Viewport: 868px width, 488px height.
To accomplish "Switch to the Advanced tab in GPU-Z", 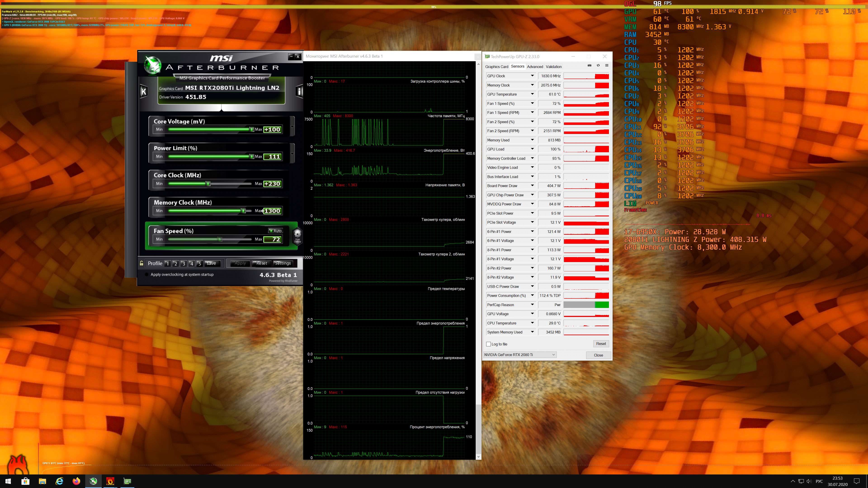I will tap(535, 67).
